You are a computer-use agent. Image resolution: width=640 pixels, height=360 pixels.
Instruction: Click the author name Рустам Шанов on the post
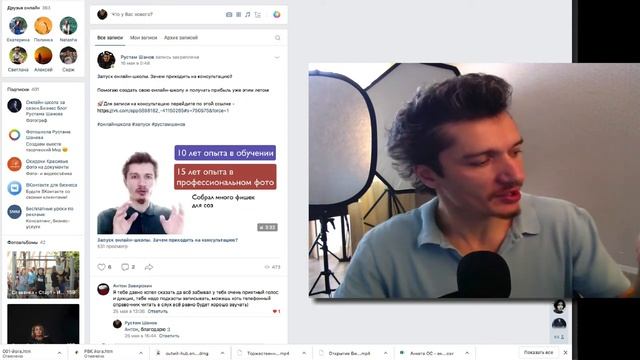pyautogui.click(x=137, y=57)
